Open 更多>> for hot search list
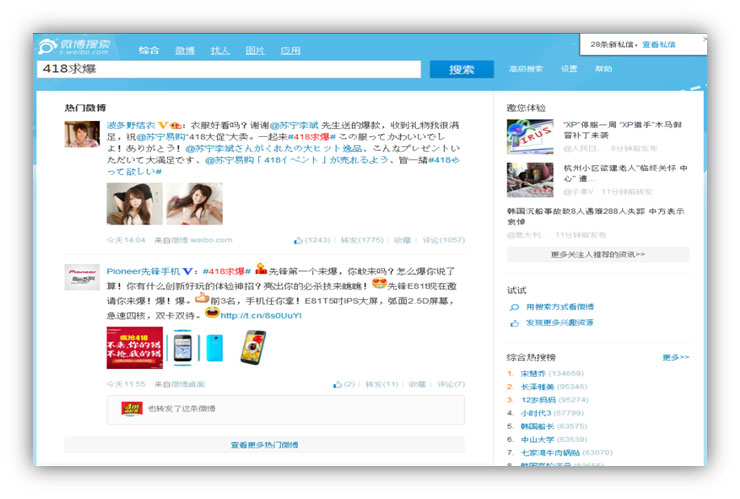 (x=675, y=357)
